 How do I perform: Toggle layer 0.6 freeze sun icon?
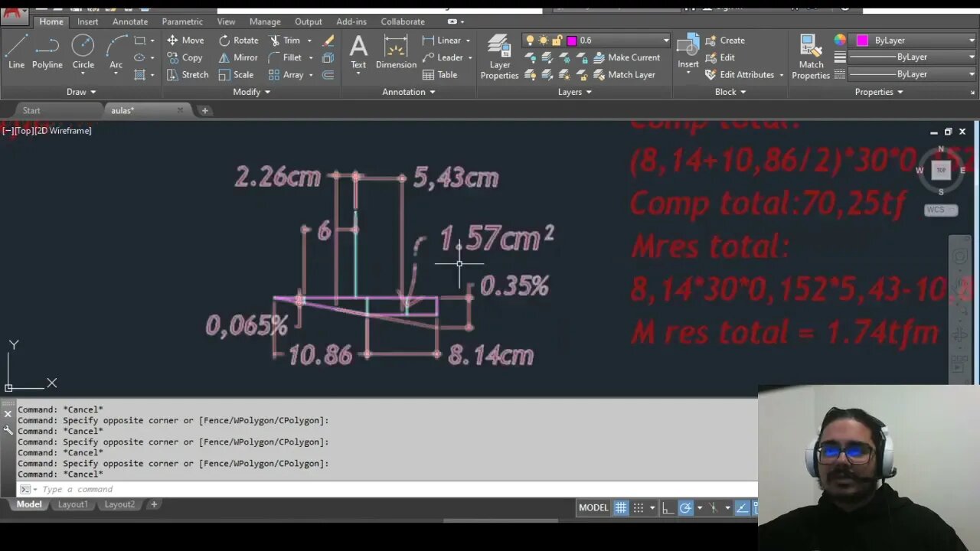[543, 41]
